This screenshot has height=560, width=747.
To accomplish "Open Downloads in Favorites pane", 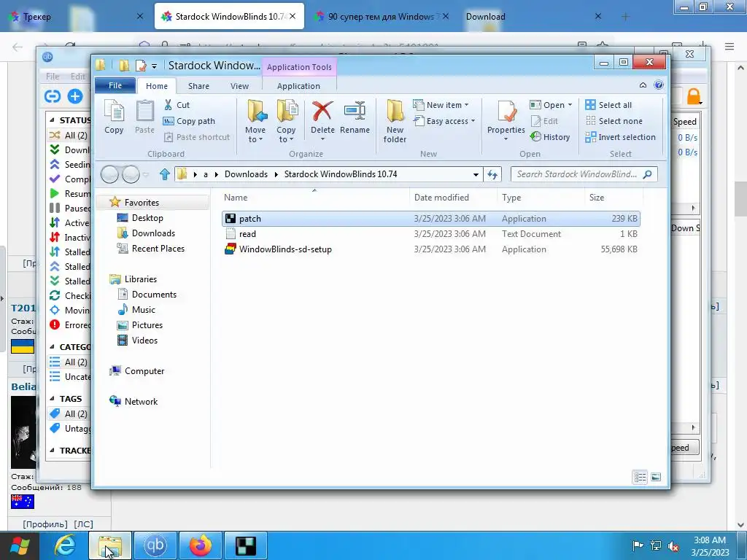I will (146, 233).
